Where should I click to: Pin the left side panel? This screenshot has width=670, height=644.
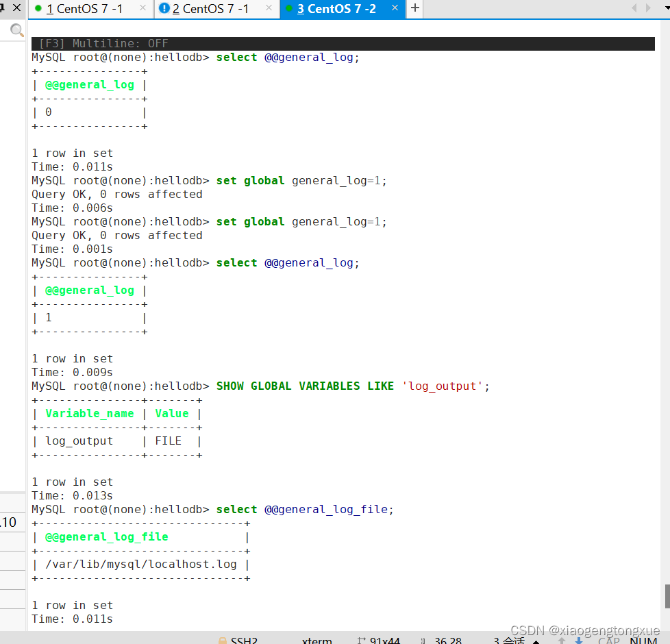(2, 8)
